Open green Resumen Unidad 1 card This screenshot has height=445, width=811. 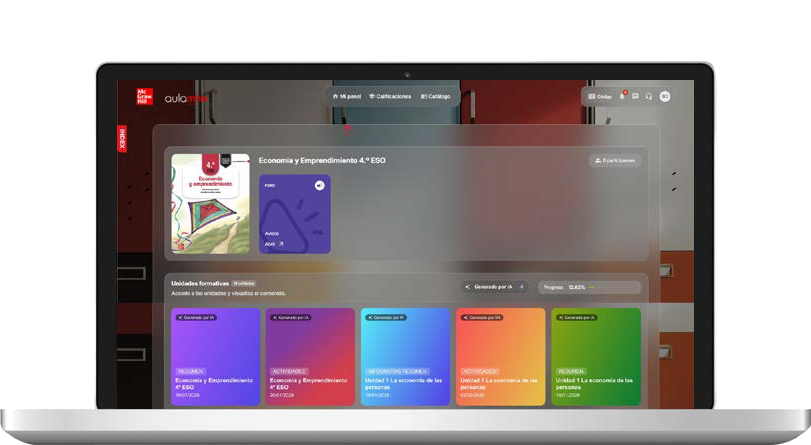click(596, 357)
